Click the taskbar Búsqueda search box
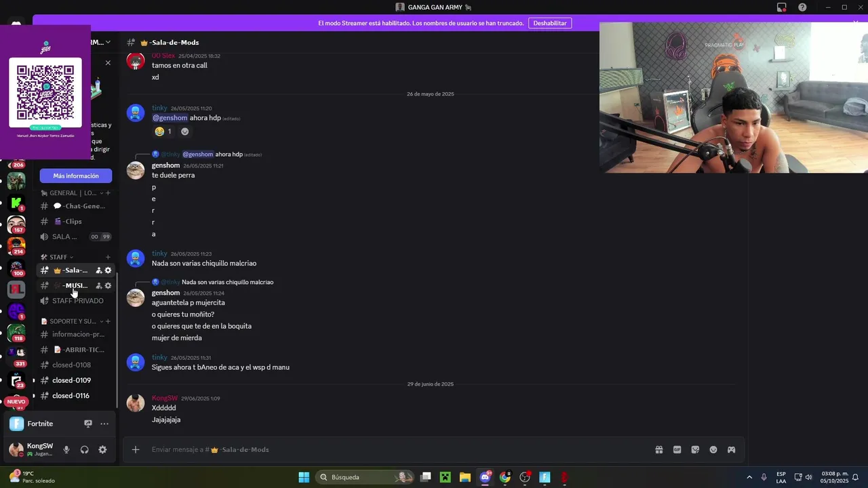 pyautogui.click(x=366, y=477)
